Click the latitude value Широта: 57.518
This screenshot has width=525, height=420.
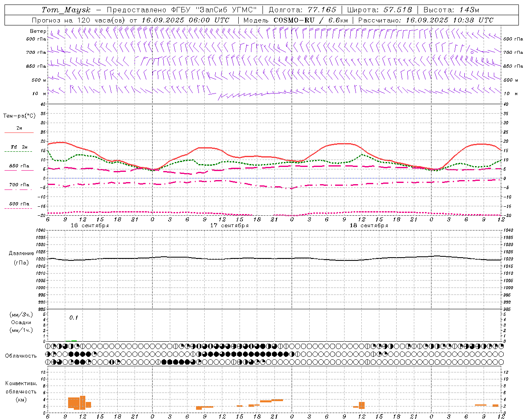pos(379,10)
